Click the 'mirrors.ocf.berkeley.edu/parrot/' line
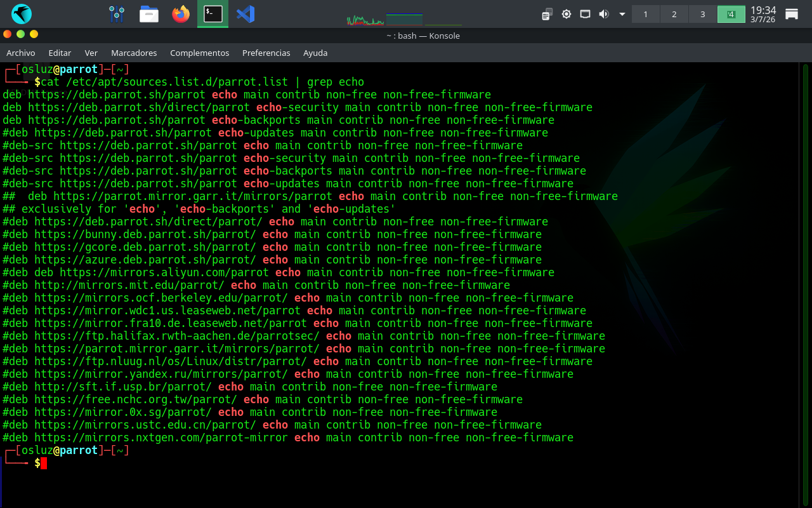812x508 pixels. pos(288,298)
